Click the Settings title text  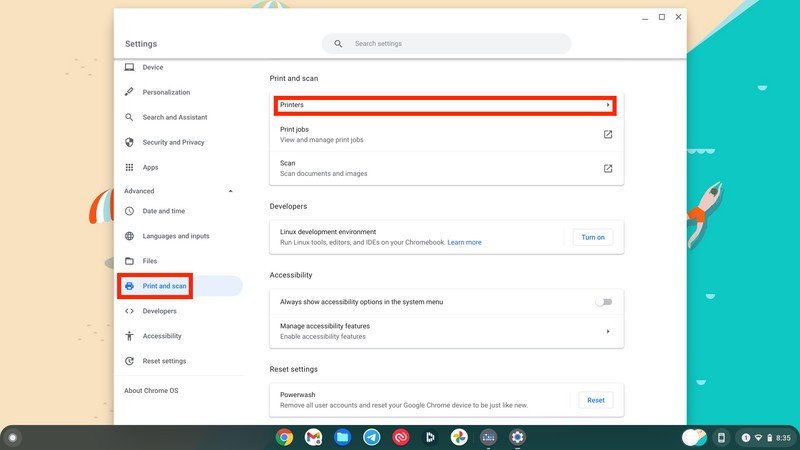pos(141,44)
